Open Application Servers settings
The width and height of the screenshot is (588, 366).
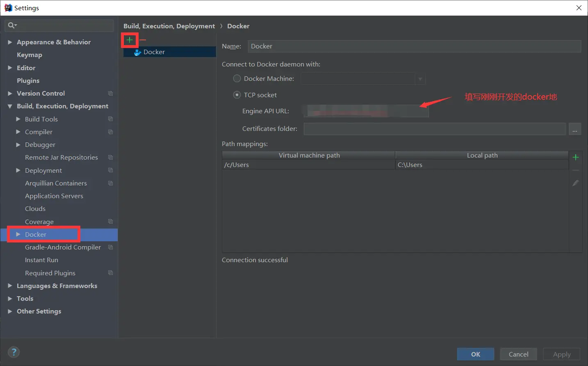click(54, 196)
